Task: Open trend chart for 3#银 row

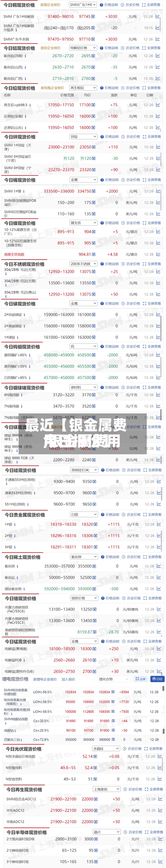Action: pos(159,547)
